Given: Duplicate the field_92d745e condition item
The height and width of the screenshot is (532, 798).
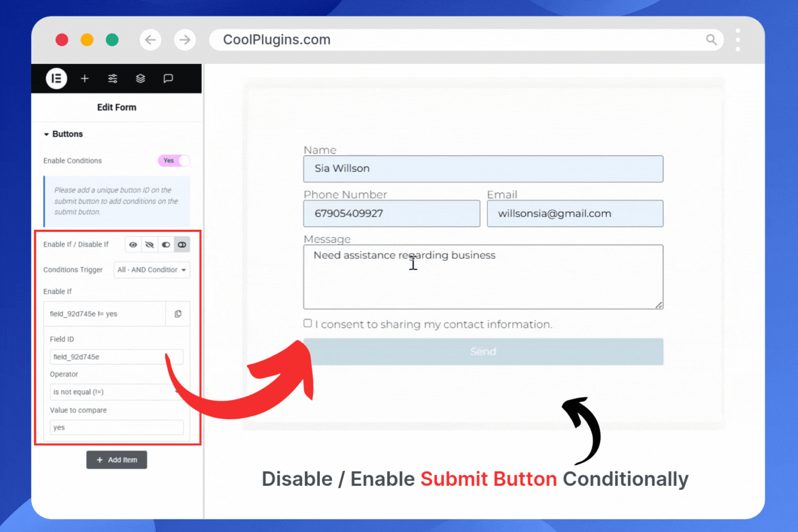Looking at the screenshot, I should (x=178, y=314).
